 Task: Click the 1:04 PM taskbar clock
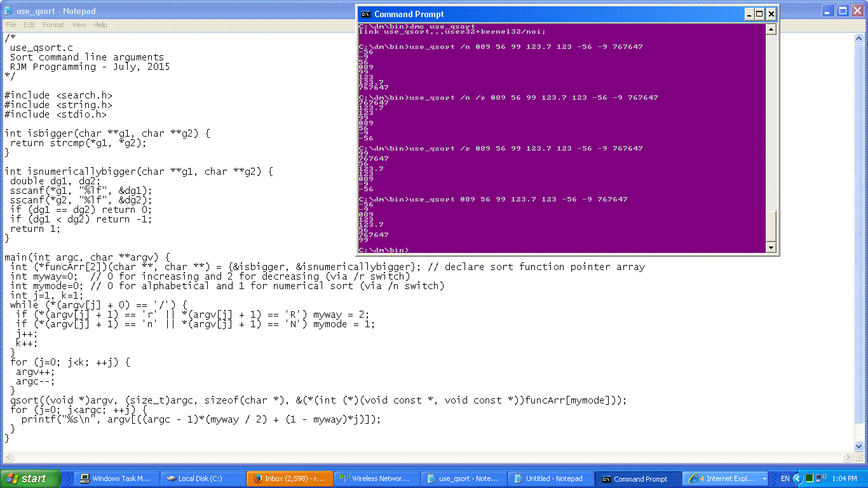(x=843, y=478)
